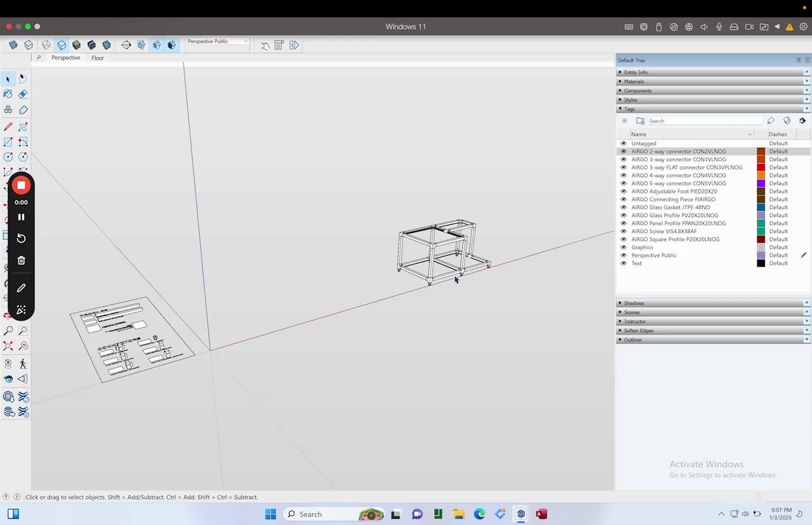Click the Add Tag plus icon
Image resolution: width=812 pixels, height=525 pixels.
pos(624,121)
